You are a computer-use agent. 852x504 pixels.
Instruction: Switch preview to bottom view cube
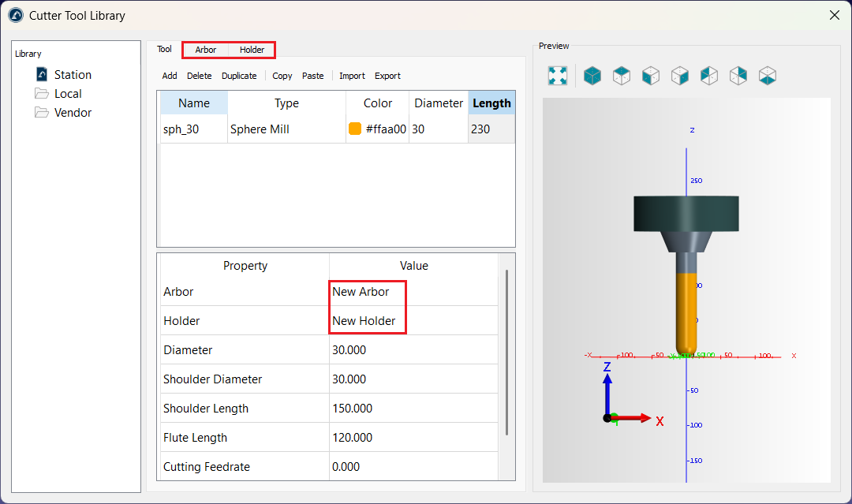[x=768, y=76]
